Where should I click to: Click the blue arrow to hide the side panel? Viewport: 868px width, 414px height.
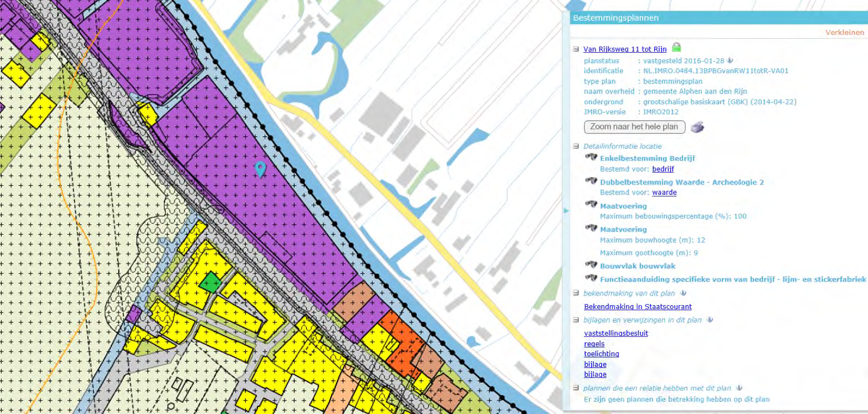pos(566,210)
